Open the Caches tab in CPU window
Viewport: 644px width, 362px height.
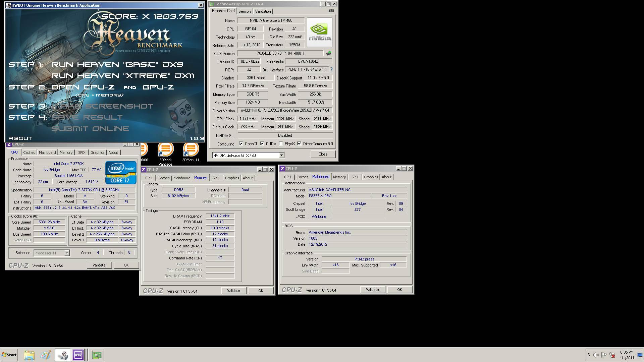tap(29, 153)
